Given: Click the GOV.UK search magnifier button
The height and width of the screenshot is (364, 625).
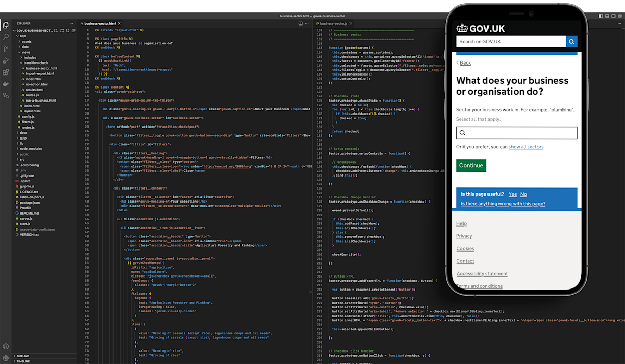Looking at the screenshot, I should click(x=572, y=42).
